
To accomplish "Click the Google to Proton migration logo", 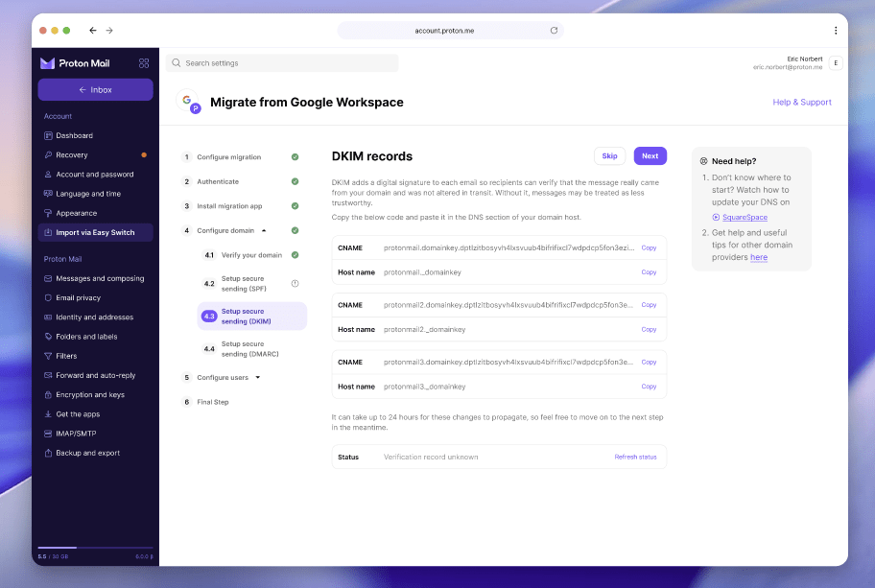I will [x=189, y=102].
